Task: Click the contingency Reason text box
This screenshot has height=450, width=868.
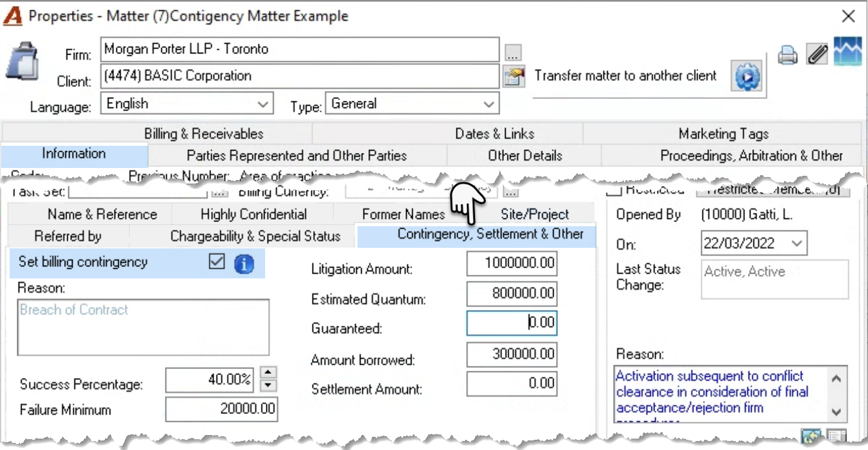Action: point(143,328)
